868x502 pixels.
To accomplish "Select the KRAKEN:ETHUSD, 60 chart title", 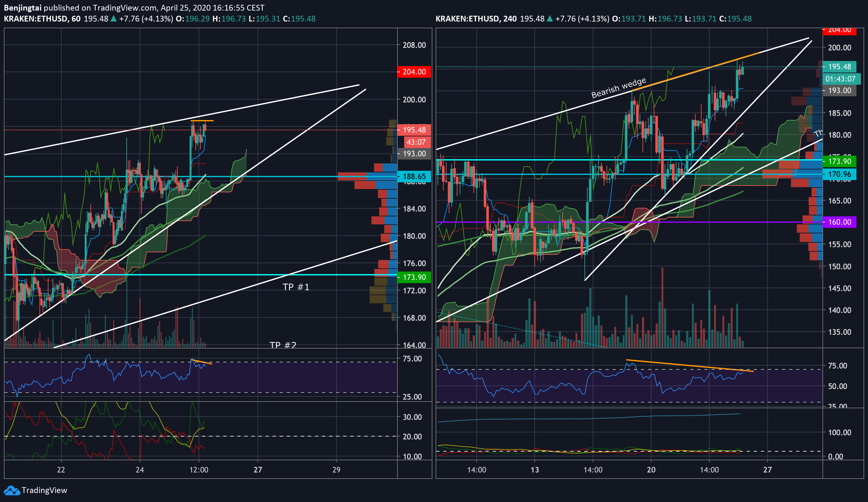I will click(42, 19).
